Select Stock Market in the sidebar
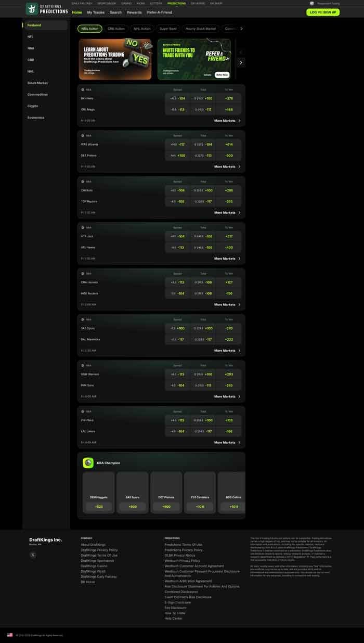Image resolution: width=364 pixels, height=643 pixels. tap(37, 83)
